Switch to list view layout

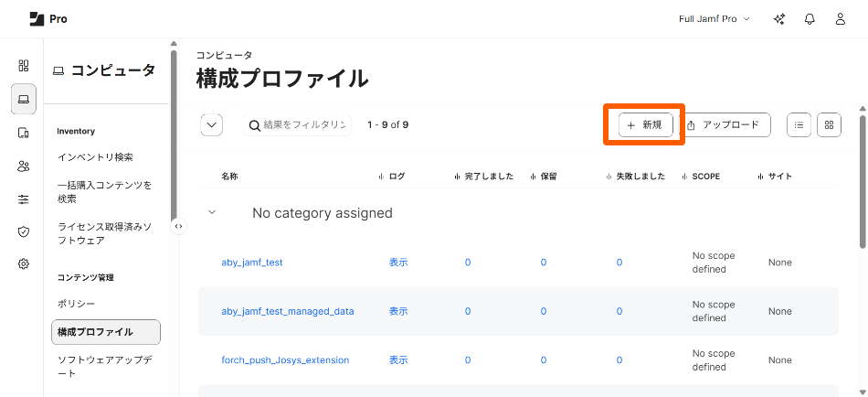[799, 125]
